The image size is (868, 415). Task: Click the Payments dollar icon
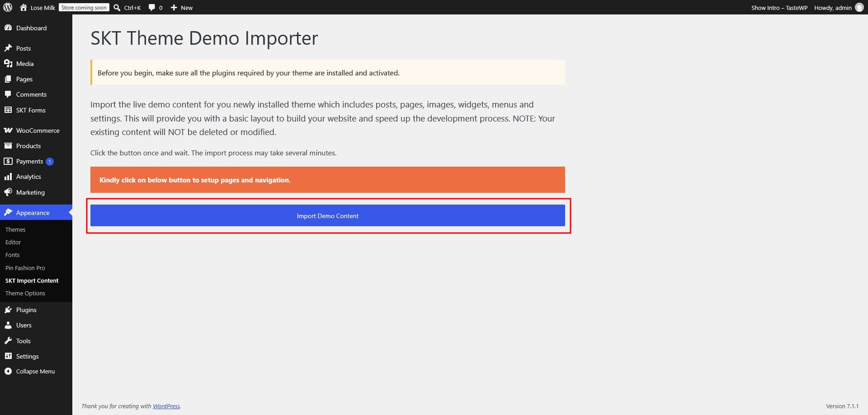(8, 161)
